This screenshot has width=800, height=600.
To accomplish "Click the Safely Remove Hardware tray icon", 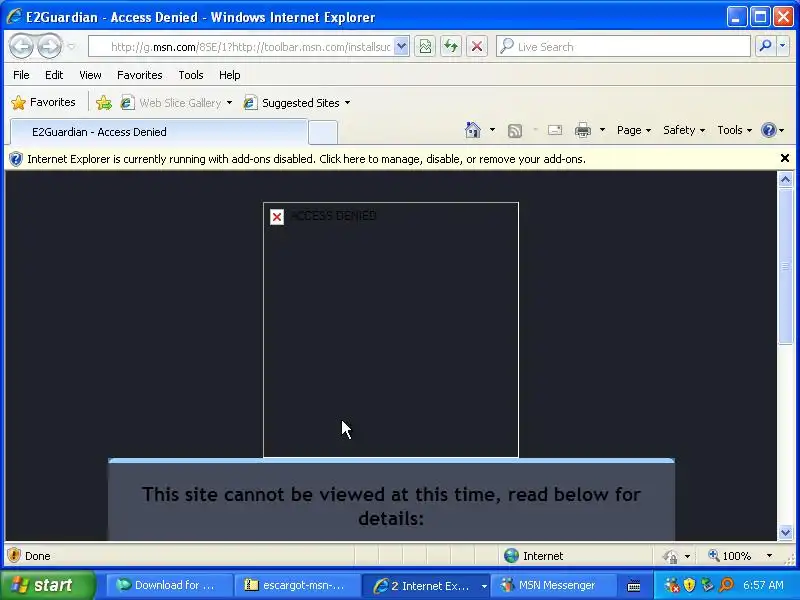I will click(x=707, y=585).
